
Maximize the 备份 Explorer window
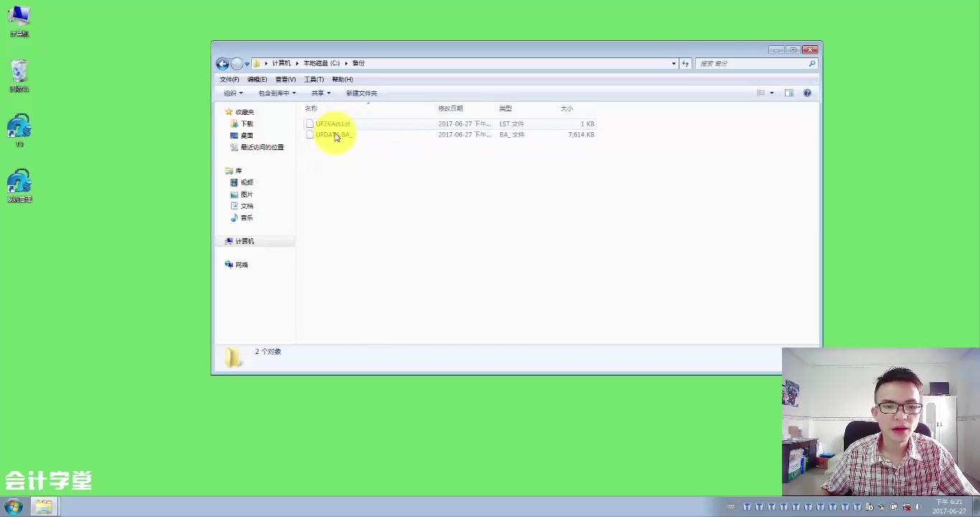point(793,50)
